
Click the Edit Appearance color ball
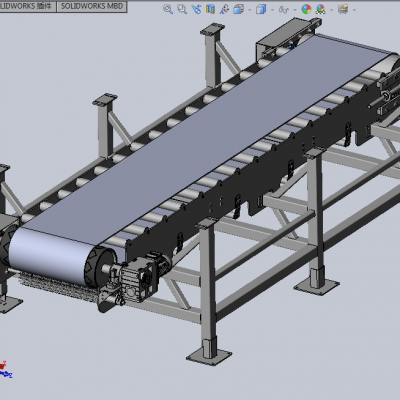(x=306, y=9)
